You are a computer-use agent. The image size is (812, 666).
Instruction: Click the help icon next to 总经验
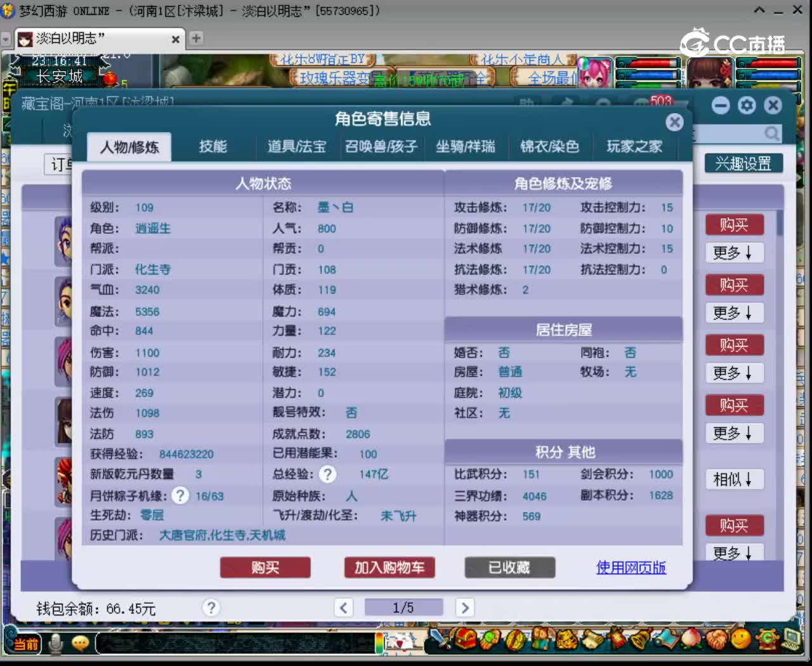327,474
